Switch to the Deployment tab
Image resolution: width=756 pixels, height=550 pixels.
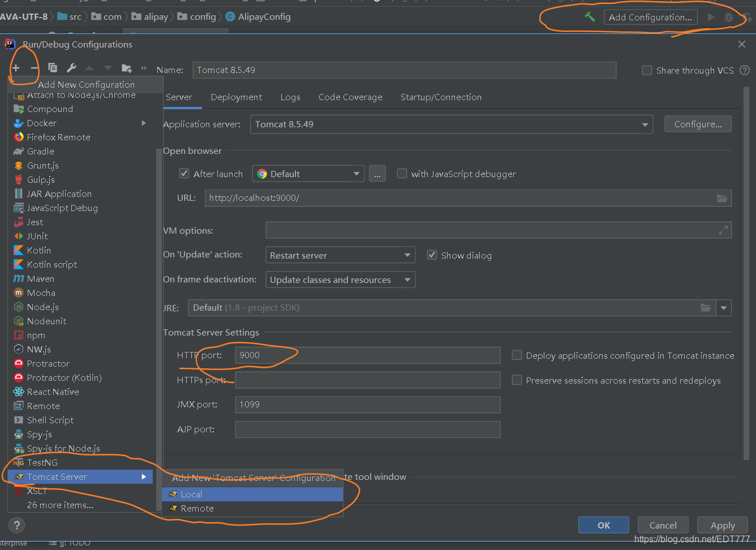tap(237, 97)
